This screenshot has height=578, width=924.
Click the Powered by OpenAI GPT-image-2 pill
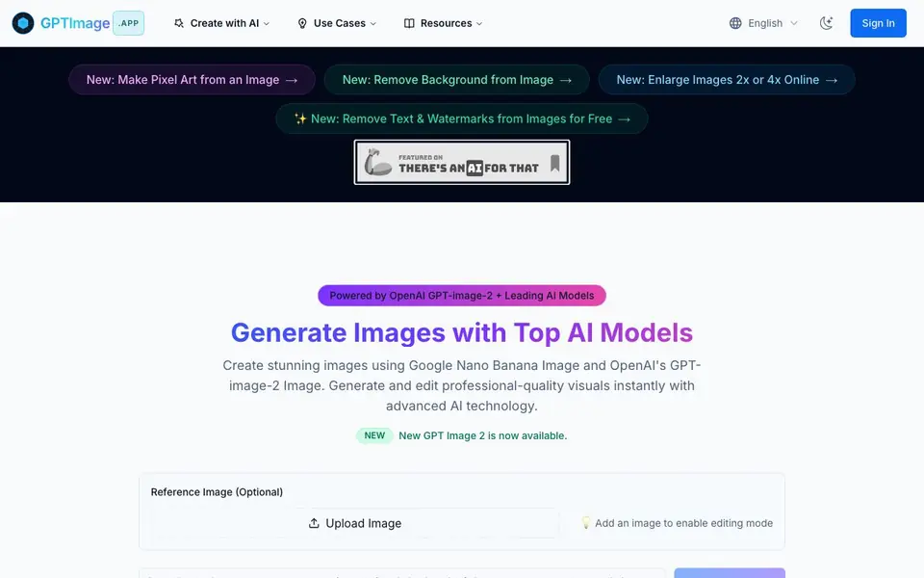[462, 296]
